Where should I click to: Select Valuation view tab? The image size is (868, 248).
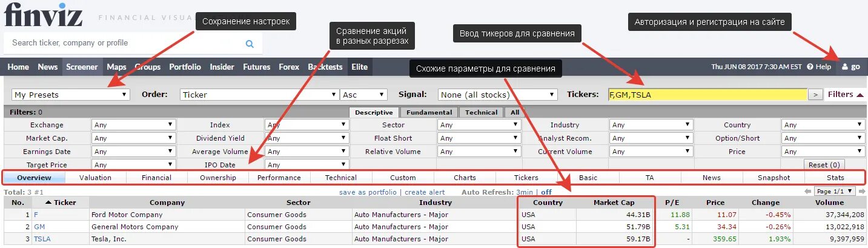[95, 178]
